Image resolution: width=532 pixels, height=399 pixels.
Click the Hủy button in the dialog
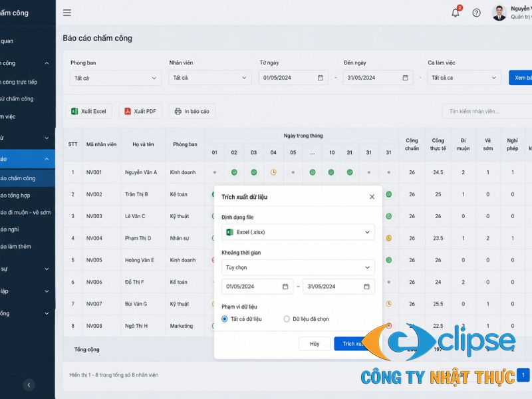point(315,344)
